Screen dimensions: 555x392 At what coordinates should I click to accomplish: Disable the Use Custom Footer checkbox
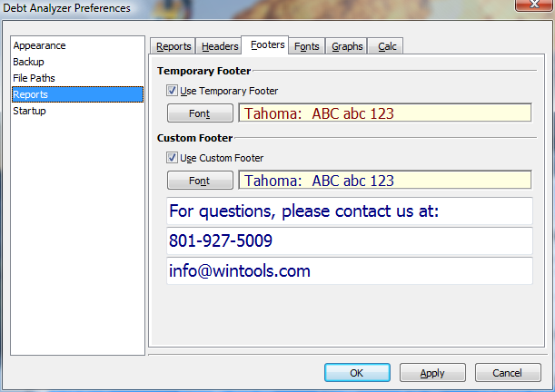pos(173,158)
